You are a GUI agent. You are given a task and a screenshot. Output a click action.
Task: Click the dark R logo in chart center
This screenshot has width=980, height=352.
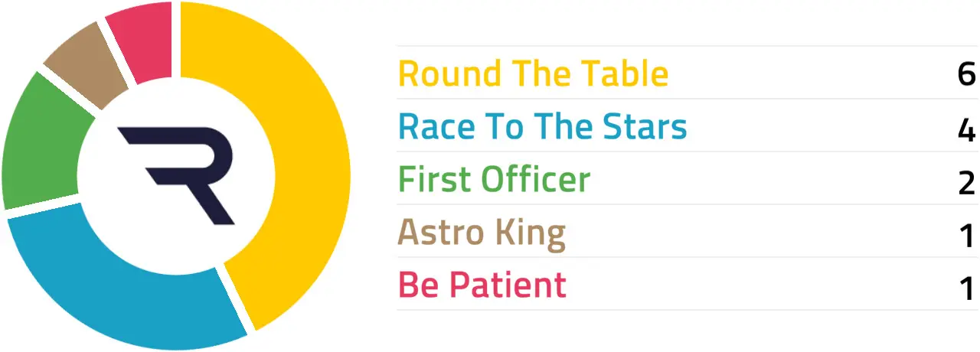coord(176,176)
